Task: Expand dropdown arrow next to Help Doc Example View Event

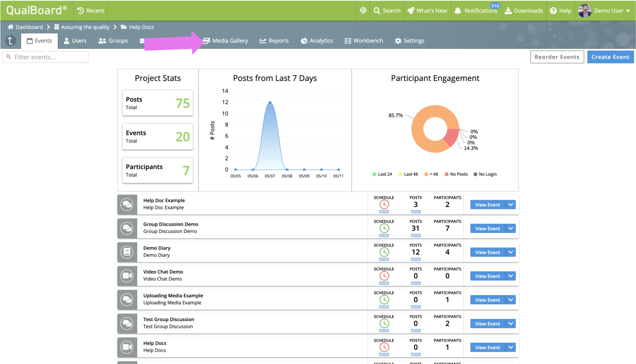Action: 511,205
